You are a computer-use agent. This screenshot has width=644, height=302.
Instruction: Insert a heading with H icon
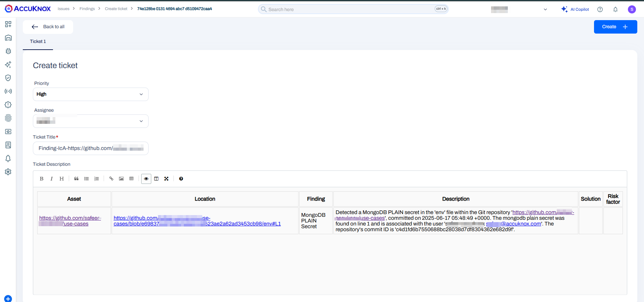click(x=61, y=179)
